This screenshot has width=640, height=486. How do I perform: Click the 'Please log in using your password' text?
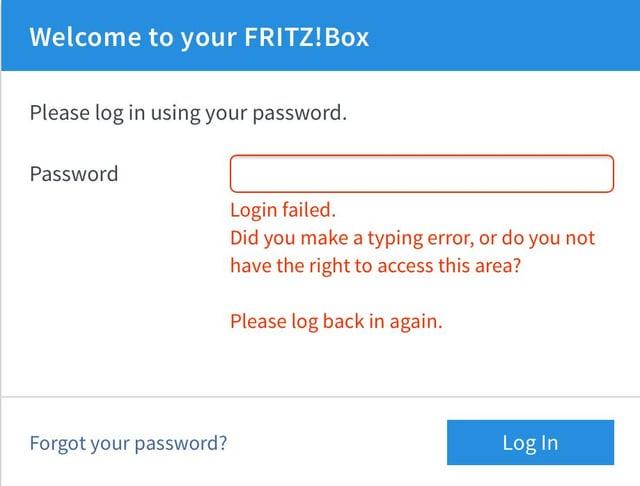pos(188,113)
